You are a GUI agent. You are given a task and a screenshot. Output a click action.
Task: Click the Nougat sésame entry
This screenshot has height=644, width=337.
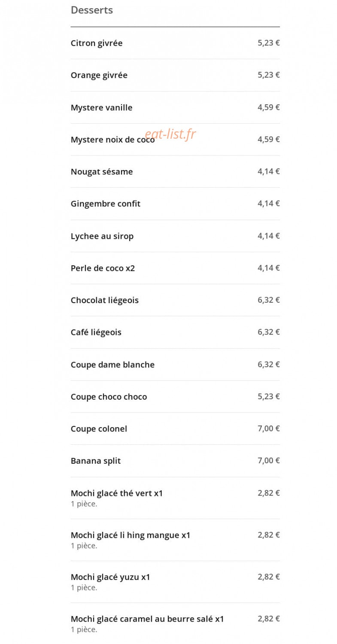point(175,172)
